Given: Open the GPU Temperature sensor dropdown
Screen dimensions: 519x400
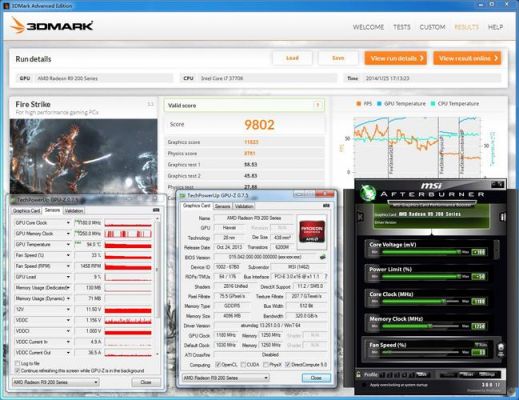Looking at the screenshot, I should (x=68, y=244).
